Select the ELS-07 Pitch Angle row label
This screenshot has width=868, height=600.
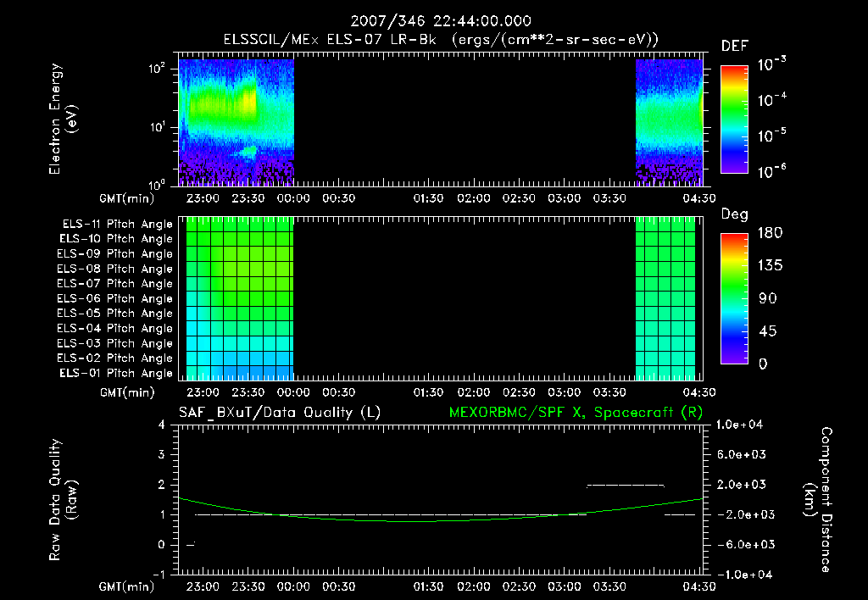[x=115, y=283]
